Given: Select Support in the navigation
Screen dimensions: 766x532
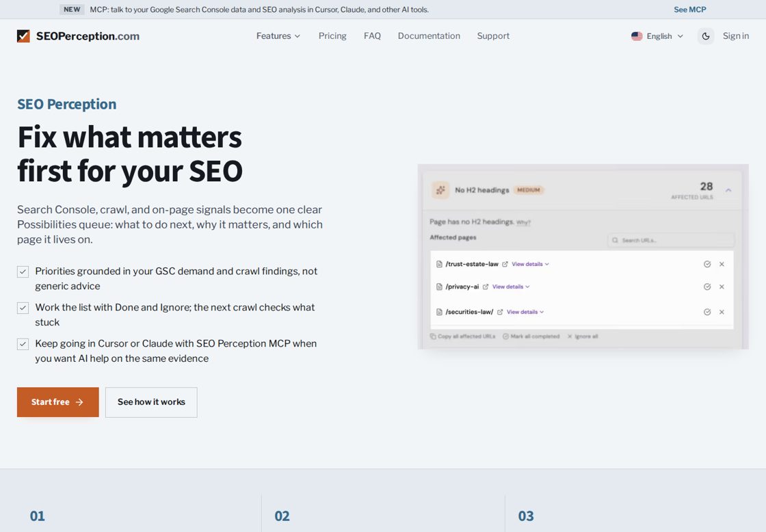Looking at the screenshot, I should click(493, 36).
